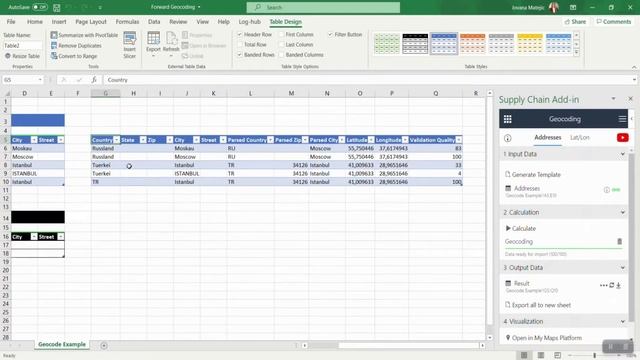
Task: Click Generate Template
Action: pos(533,175)
